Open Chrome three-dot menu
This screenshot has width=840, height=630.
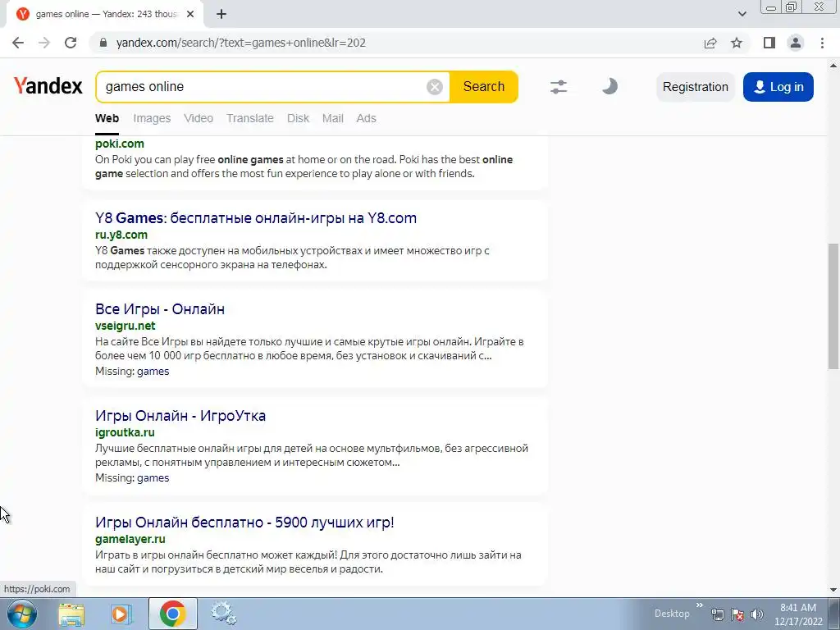(822, 43)
